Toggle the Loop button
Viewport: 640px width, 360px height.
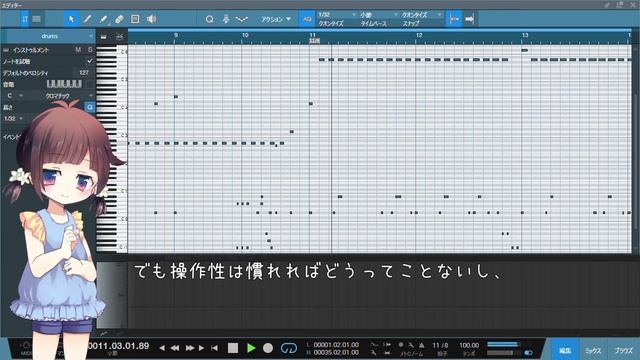tap(289, 348)
